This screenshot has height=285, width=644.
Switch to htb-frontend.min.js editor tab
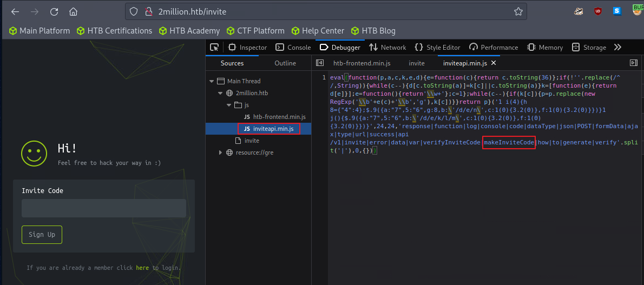tap(362, 63)
